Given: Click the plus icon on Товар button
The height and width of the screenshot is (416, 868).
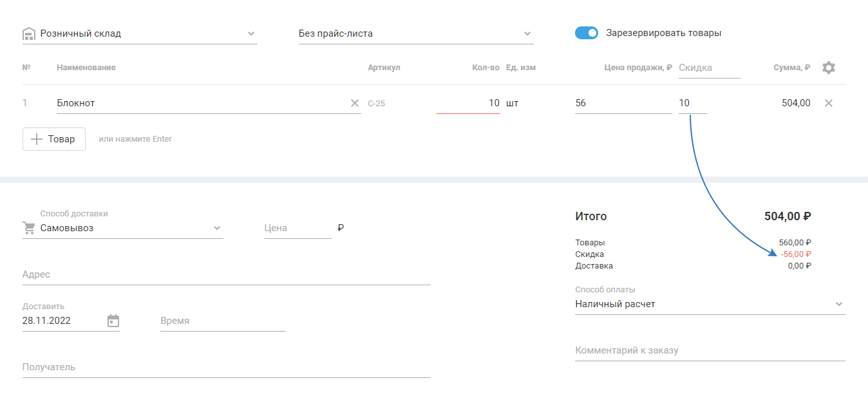Looking at the screenshot, I should pyautogui.click(x=37, y=139).
